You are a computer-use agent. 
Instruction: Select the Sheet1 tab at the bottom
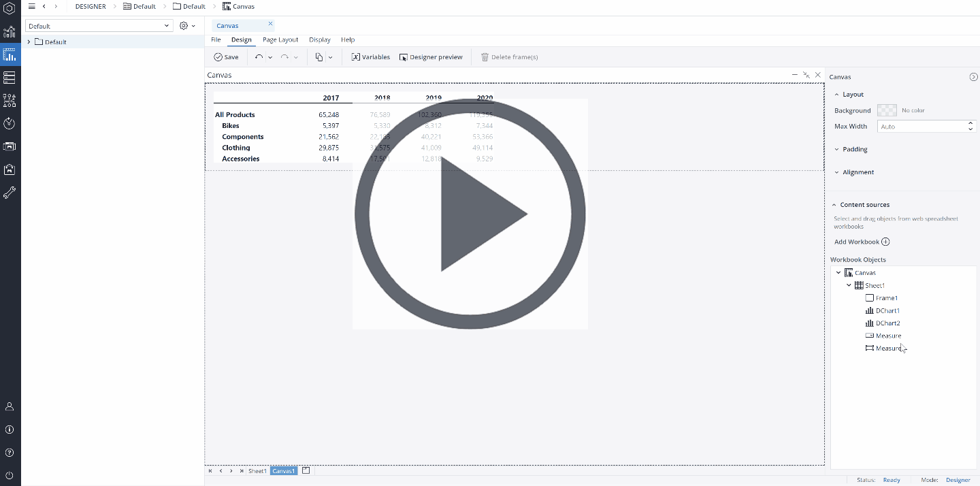257,470
